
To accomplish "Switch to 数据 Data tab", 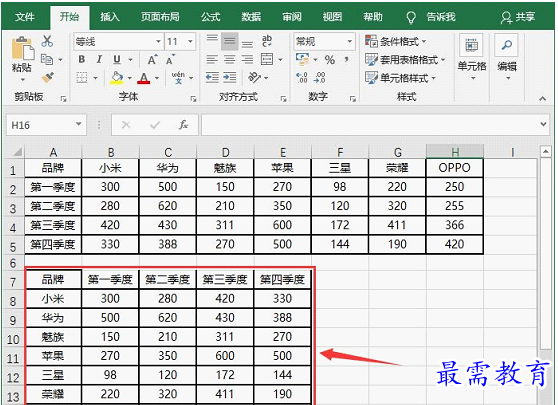I will click(x=251, y=17).
